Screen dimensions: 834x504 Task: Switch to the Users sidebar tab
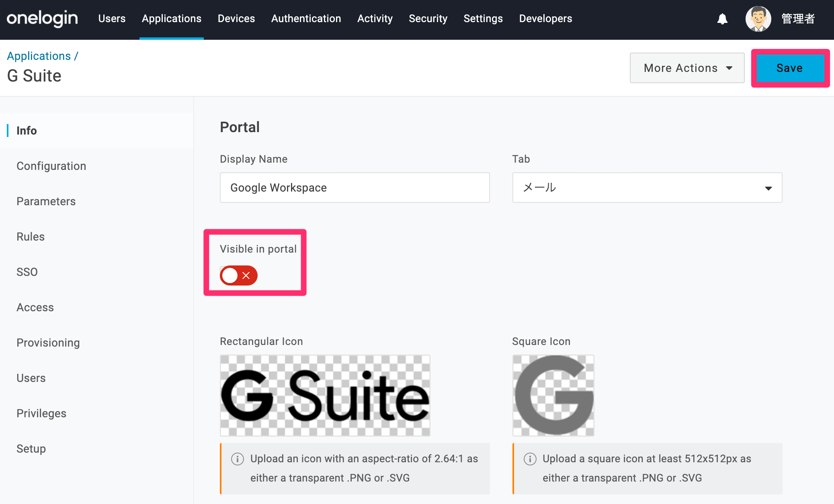96,378
